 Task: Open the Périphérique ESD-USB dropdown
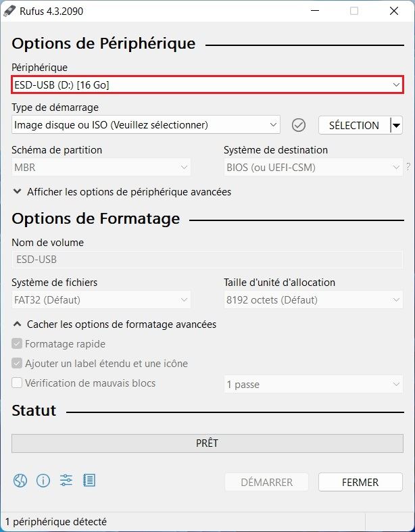207,84
